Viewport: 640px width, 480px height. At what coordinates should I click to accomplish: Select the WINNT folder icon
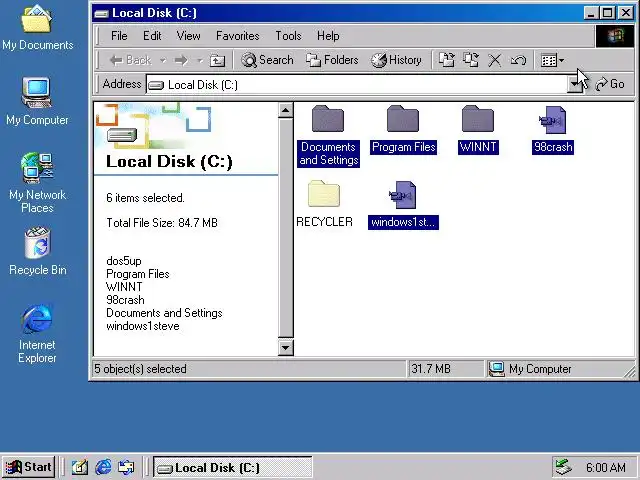(478, 119)
